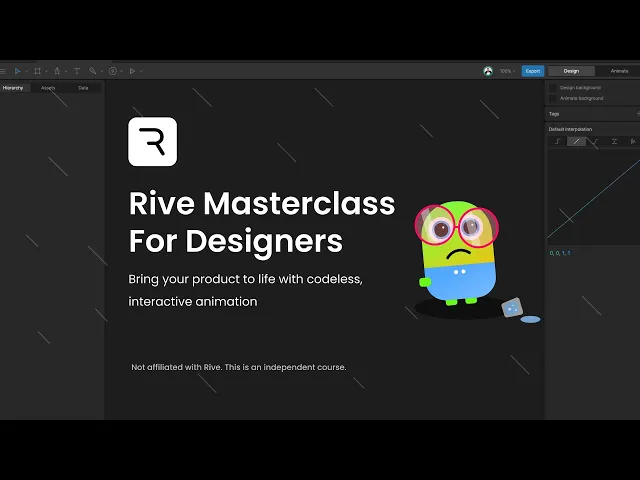
Task: Expand Bone tool options arrow
Action: pyautogui.click(x=102, y=71)
